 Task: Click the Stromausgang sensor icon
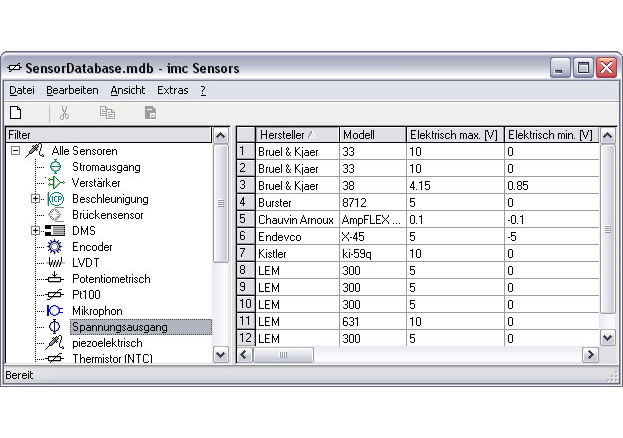point(55,167)
